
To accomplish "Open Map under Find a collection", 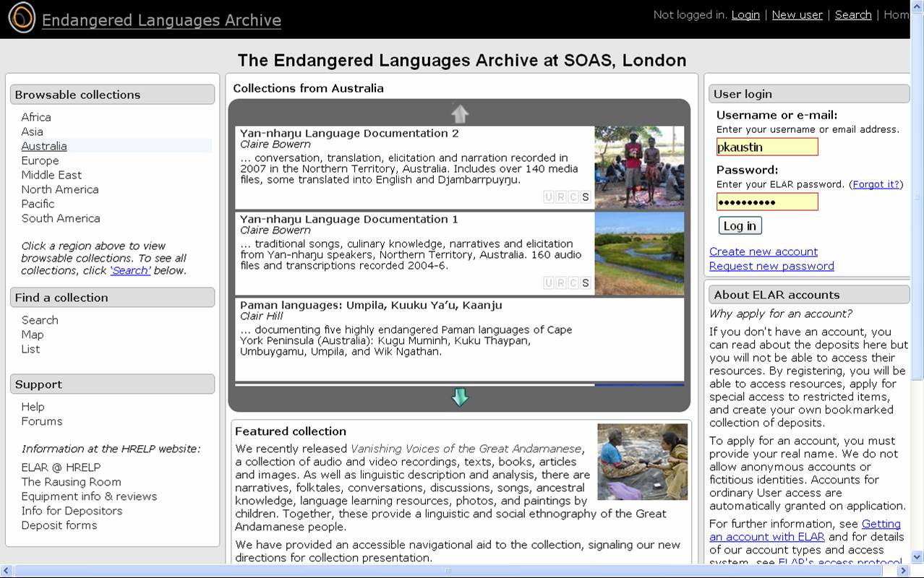I will (33, 335).
